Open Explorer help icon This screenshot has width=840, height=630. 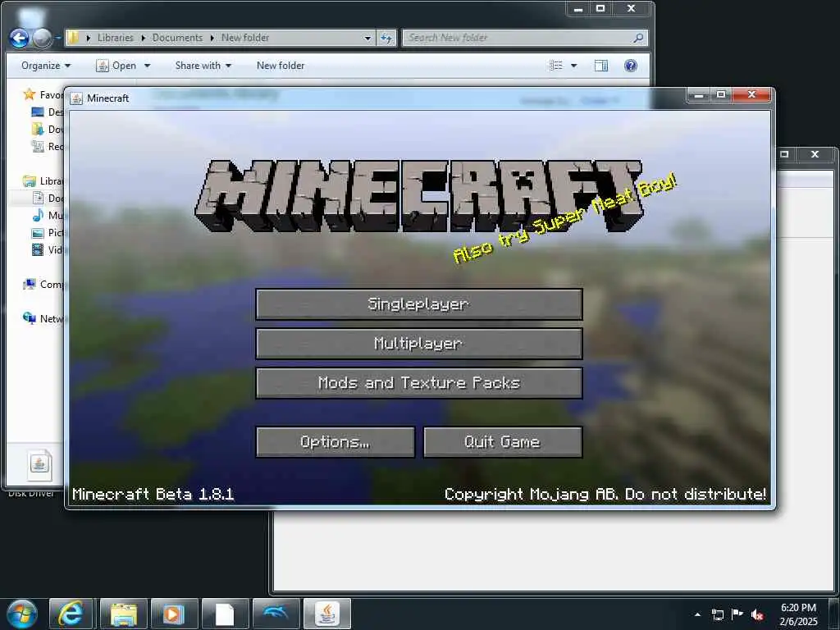[x=631, y=66]
